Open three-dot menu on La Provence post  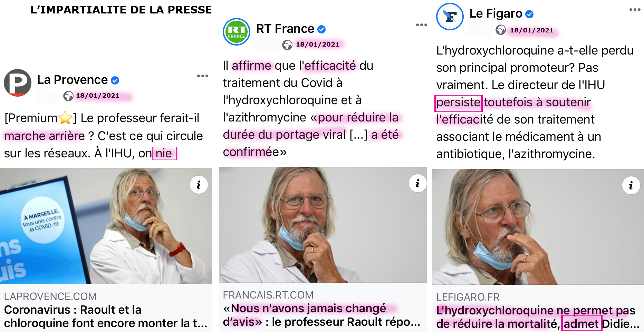pos(203,76)
